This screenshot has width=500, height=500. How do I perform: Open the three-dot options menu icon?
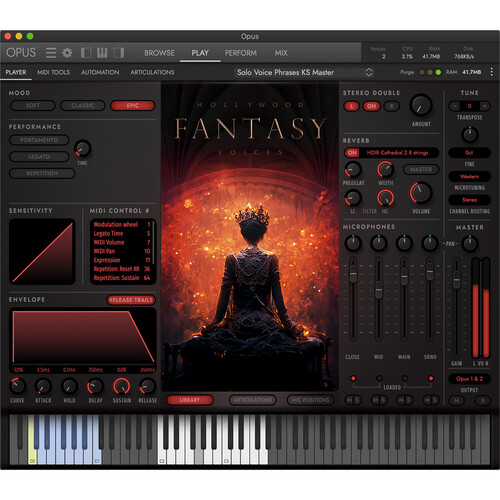pyautogui.click(x=491, y=72)
